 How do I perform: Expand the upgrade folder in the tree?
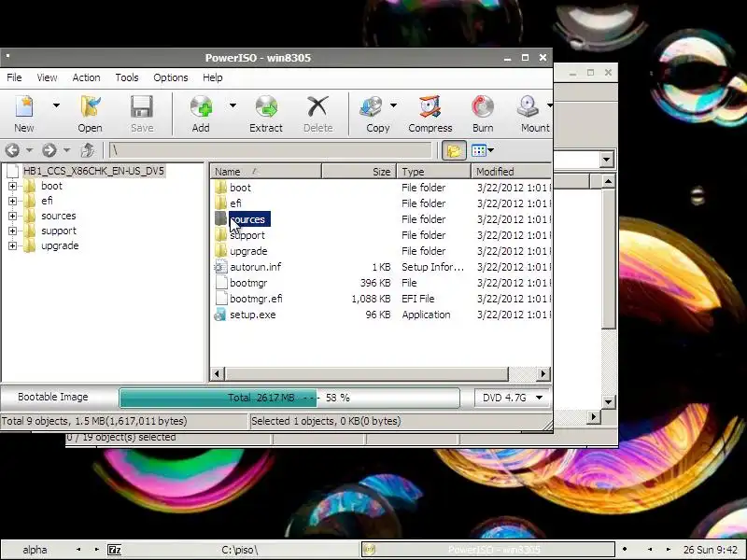coord(12,245)
